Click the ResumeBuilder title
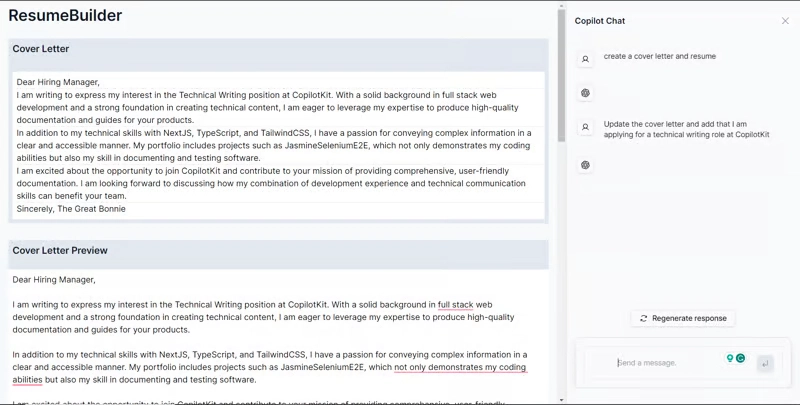The height and width of the screenshot is (405, 800). [65, 15]
